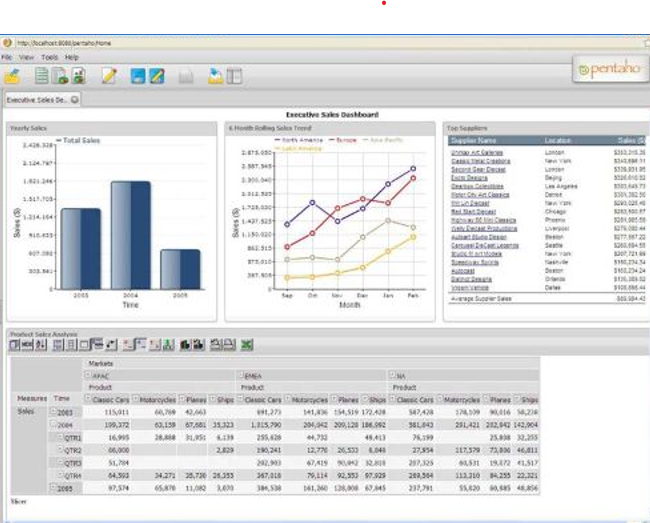
Task: Click the 2005 bar in Yearly Sales
Action: (180, 269)
